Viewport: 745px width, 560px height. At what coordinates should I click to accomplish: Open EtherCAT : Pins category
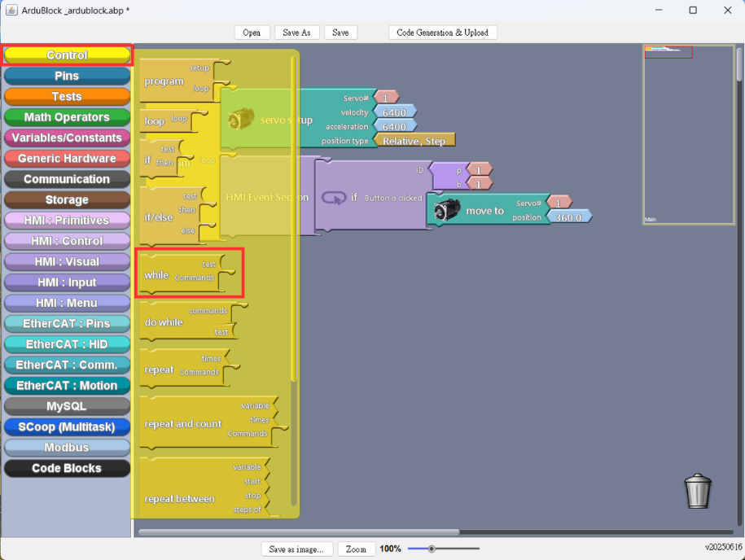coord(67,324)
